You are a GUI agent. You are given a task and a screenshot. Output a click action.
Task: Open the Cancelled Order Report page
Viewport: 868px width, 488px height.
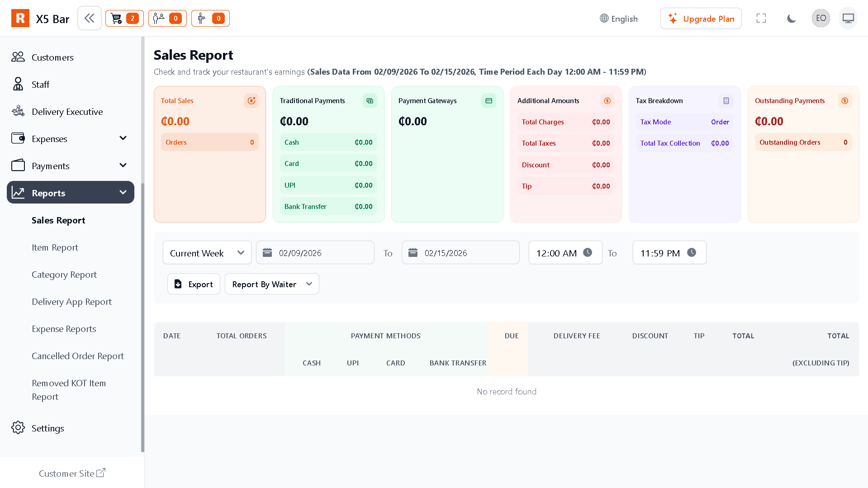(78, 356)
